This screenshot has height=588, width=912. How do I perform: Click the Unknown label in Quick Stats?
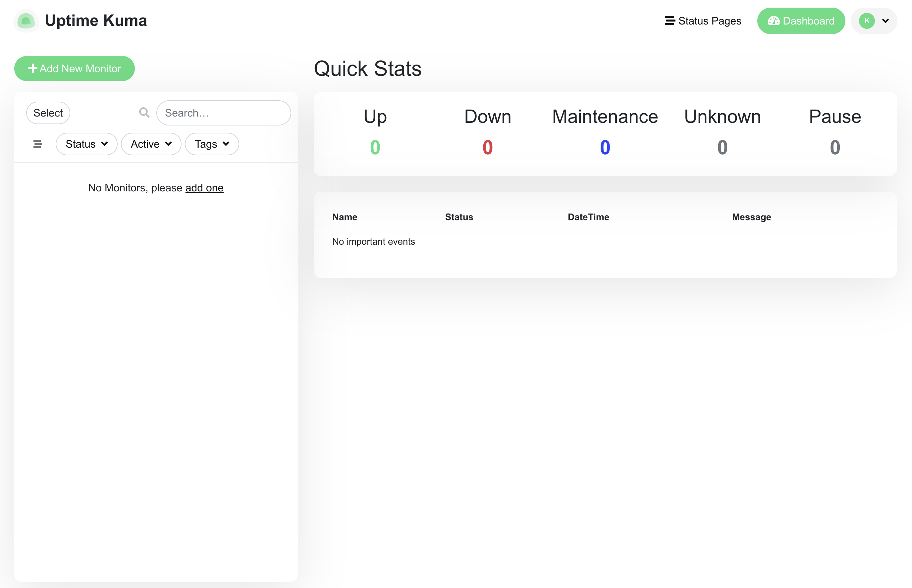coord(723,117)
